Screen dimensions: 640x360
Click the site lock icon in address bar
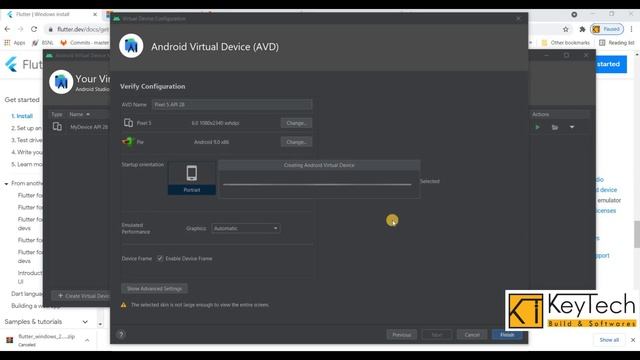point(50,29)
